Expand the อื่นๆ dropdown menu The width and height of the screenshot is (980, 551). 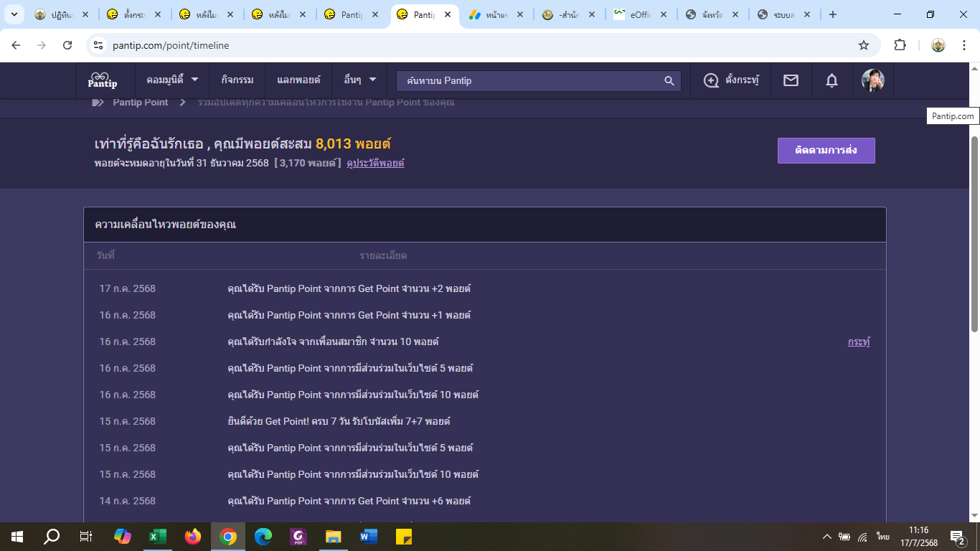coord(359,80)
